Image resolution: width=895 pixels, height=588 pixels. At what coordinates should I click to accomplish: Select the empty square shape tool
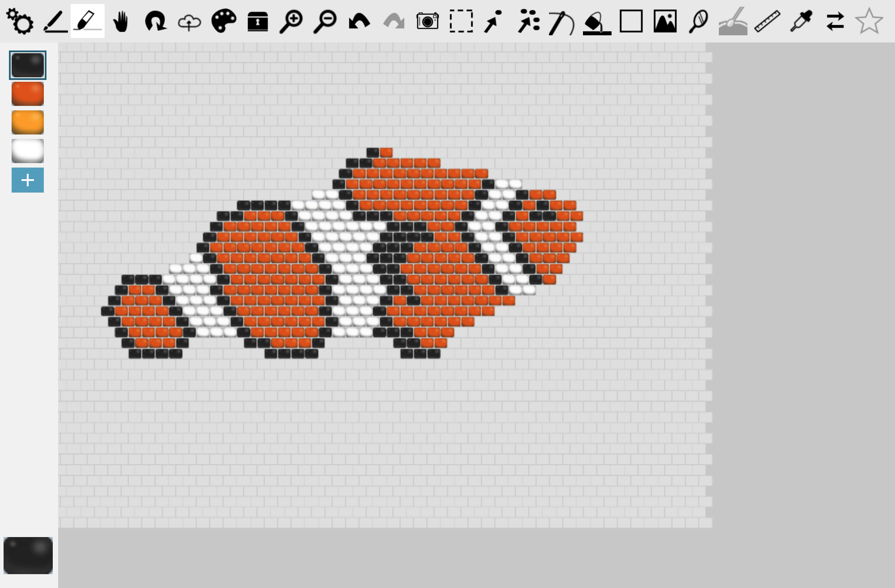[631, 21]
